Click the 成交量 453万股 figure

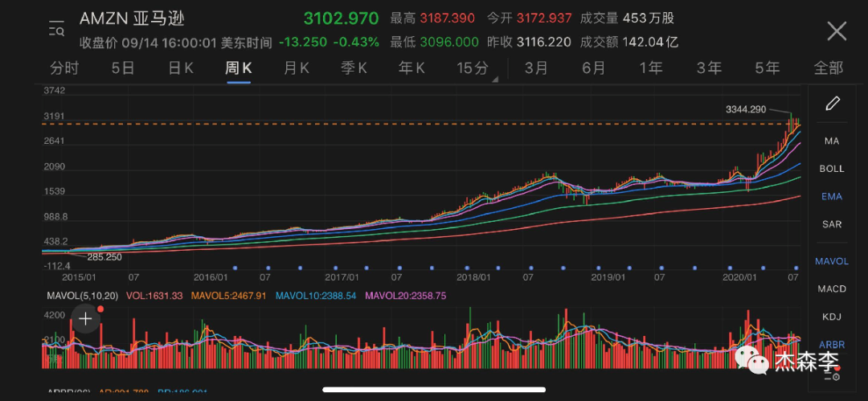point(649,18)
